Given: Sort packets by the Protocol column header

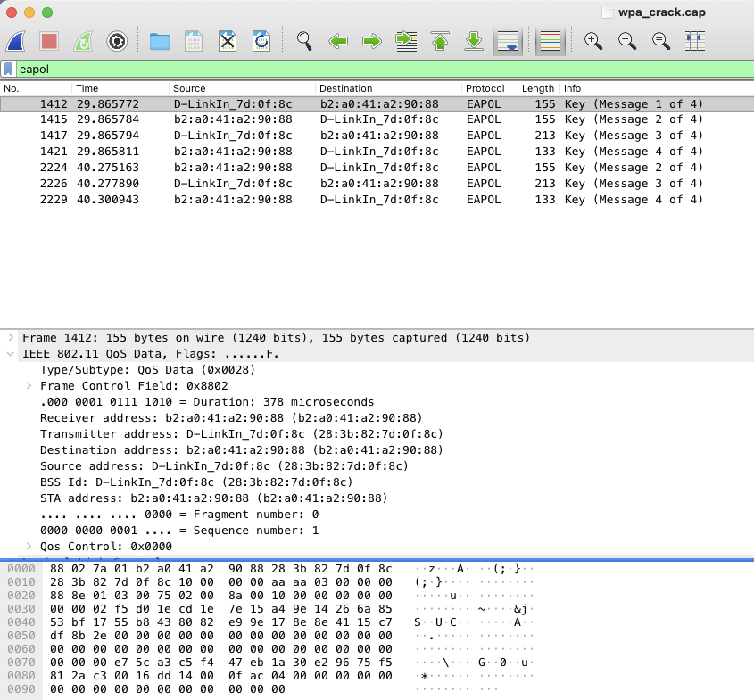Looking at the screenshot, I should pyautogui.click(x=490, y=88).
